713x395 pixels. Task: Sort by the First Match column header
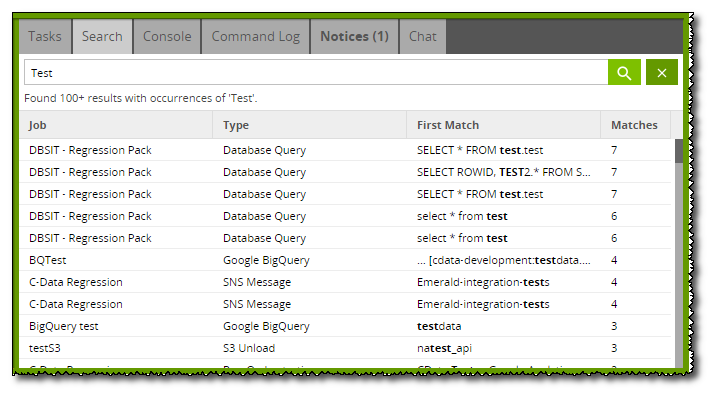tap(503, 125)
